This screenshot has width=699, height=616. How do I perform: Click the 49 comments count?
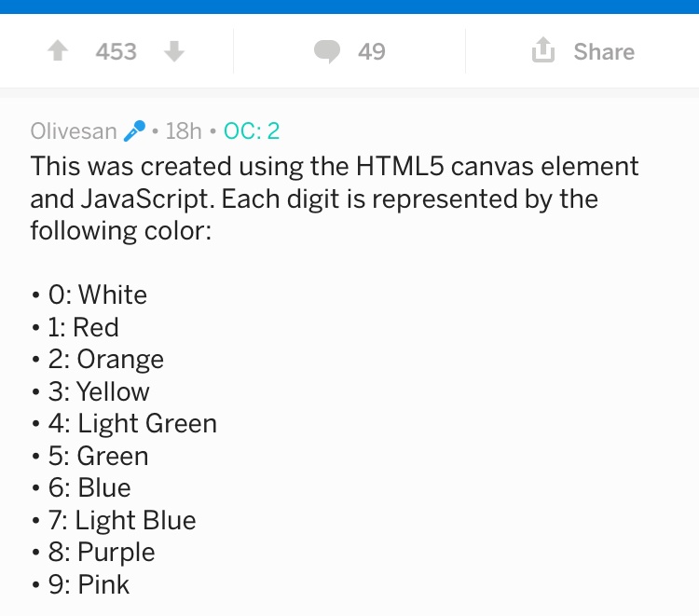(371, 51)
